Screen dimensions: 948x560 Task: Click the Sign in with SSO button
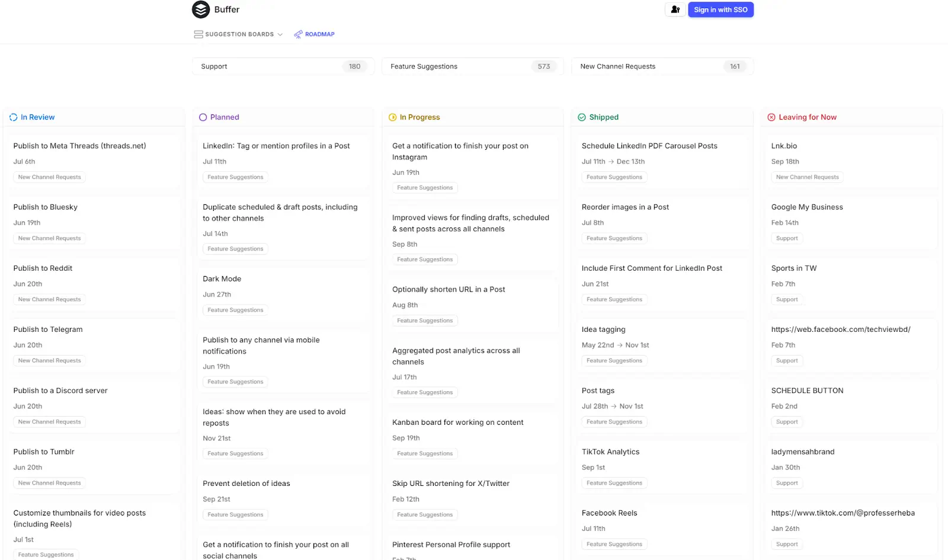tap(720, 9)
